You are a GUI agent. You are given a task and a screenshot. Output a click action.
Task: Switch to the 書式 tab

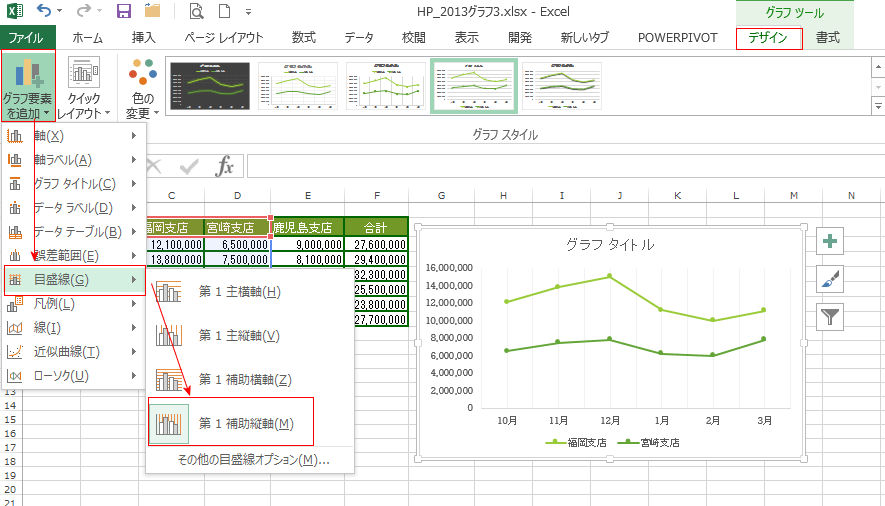click(x=827, y=38)
